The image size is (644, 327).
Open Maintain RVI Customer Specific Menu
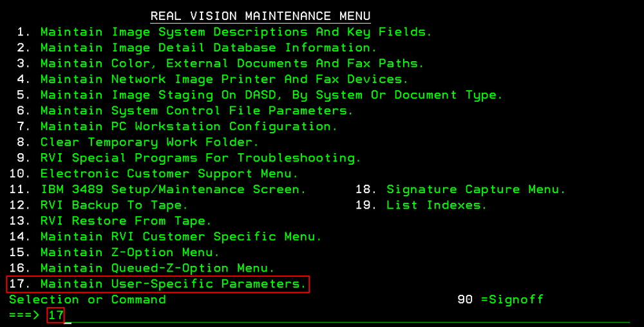tap(166, 236)
